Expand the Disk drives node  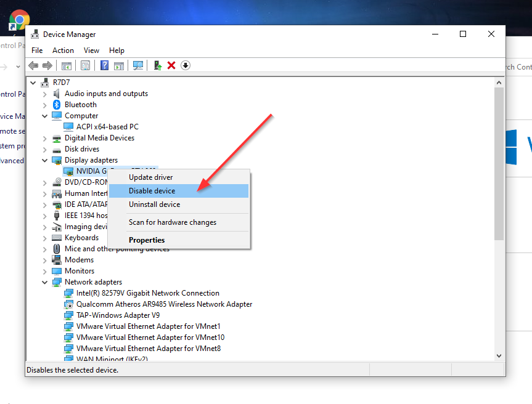pos(44,150)
